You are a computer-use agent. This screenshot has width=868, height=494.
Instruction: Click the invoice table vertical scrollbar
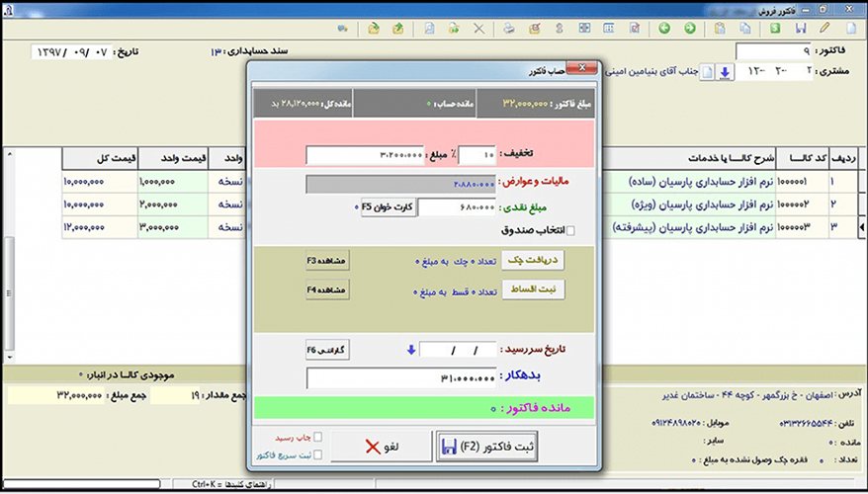[x=9, y=255]
